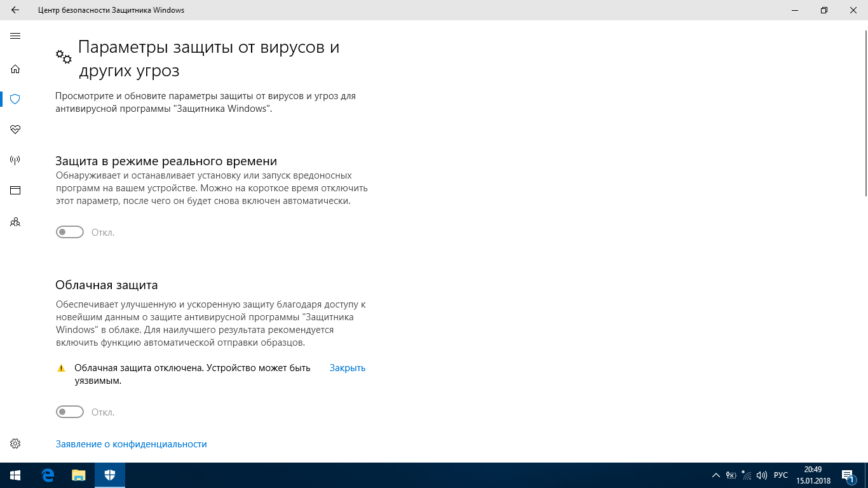
Task: Open the clock and calendar flyout
Action: point(813,475)
